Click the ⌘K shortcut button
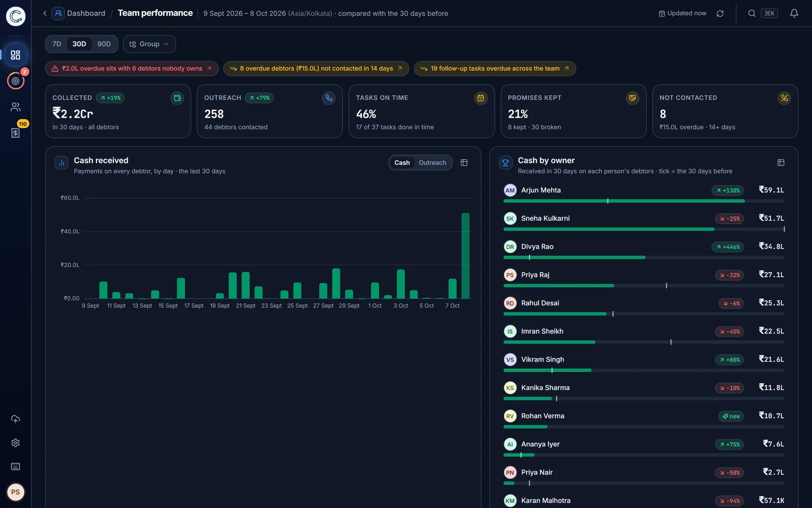The image size is (812, 508). tap(769, 13)
